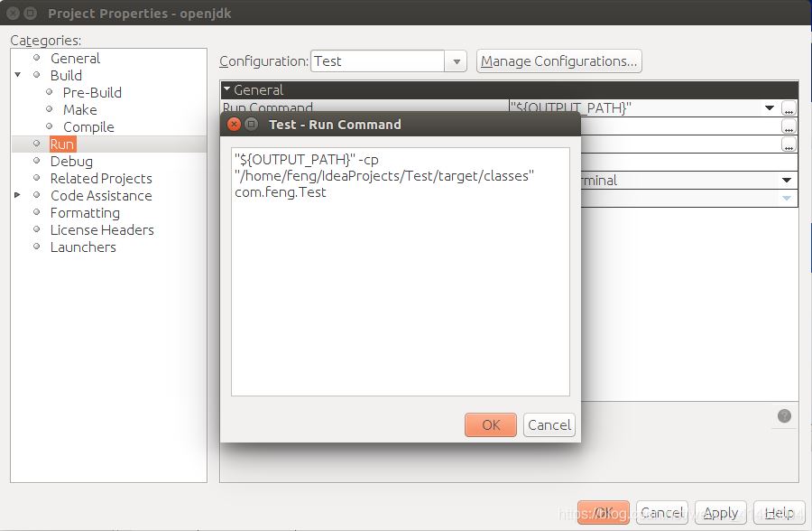Viewport: 812px width, 531px height.
Task: Select the Build category
Action: (66, 76)
